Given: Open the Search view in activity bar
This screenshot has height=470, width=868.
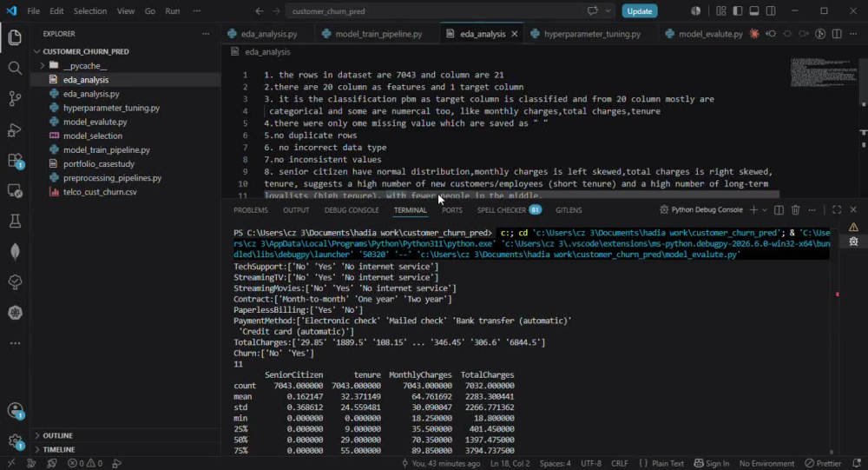Looking at the screenshot, I should 15,68.
